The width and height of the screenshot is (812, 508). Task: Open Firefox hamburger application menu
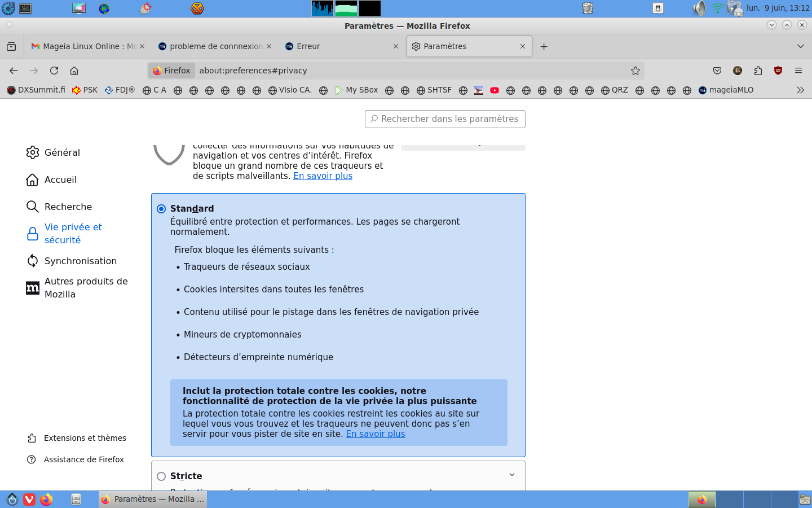(798, 71)
